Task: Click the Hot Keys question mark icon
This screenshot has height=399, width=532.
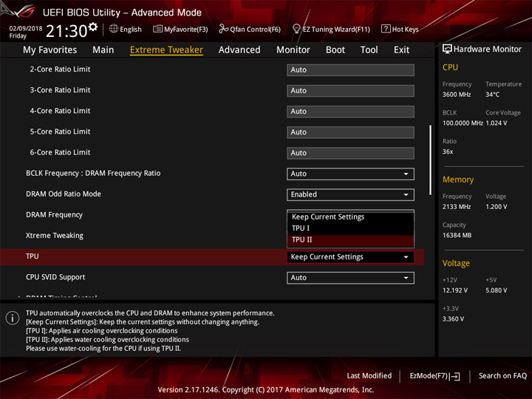Action: (386, 29)
